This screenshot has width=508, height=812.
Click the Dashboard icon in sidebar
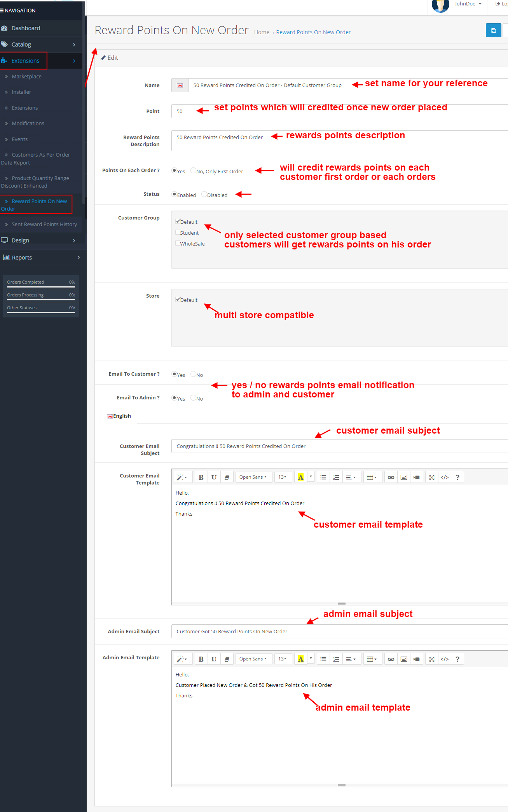tap(4, 28)
